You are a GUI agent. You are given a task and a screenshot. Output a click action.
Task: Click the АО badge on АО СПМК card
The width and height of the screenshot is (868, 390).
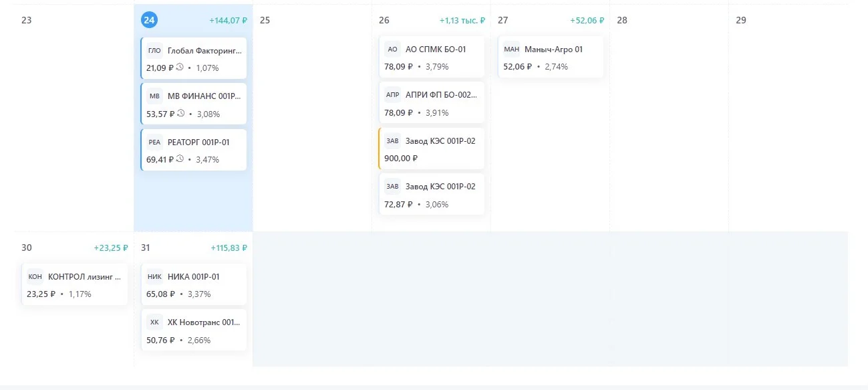392,49
